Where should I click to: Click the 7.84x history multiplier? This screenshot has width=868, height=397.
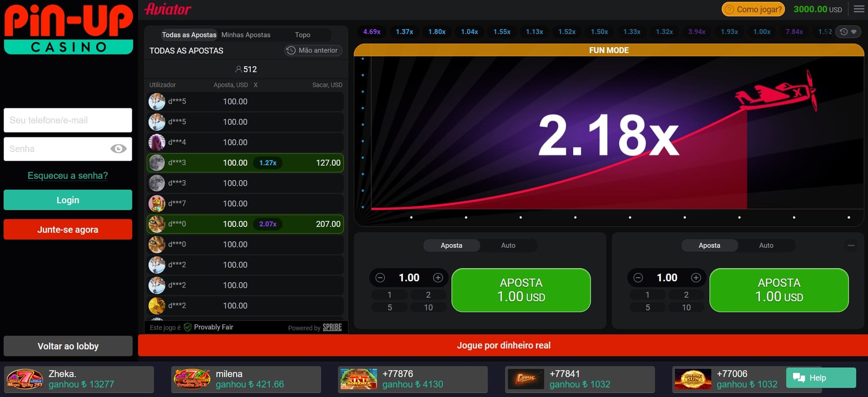coord(794,32)
